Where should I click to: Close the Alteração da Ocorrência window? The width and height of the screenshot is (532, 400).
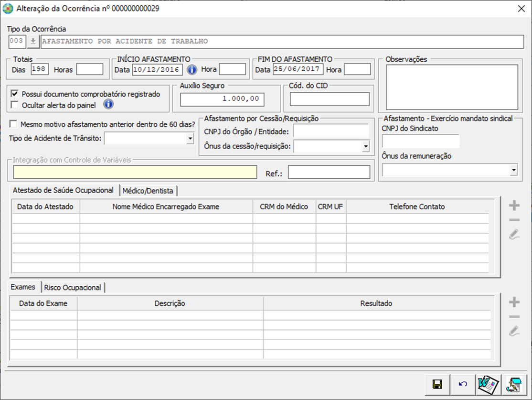(521, 9)
